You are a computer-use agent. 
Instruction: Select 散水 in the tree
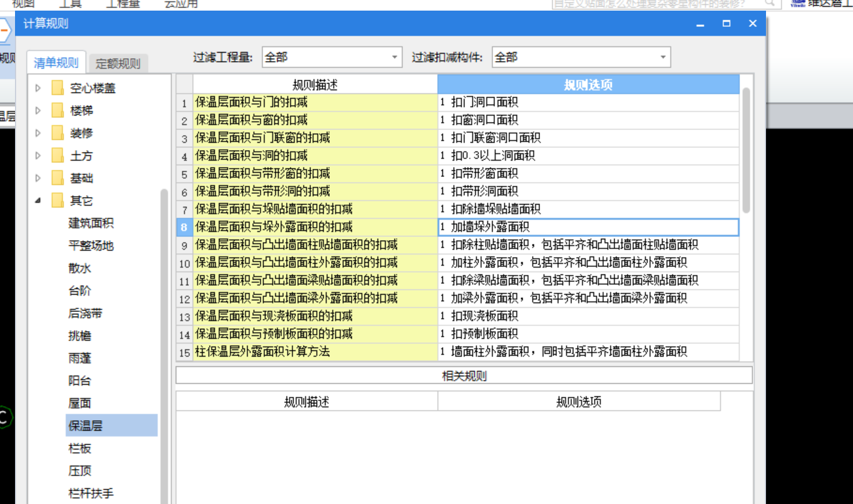click(x=79, y=268)
